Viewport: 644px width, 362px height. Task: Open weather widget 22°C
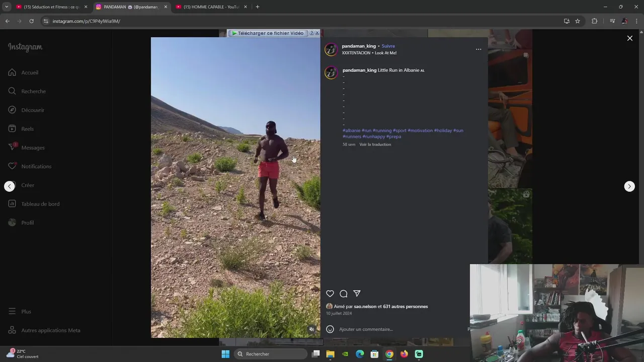click(23, 354)
